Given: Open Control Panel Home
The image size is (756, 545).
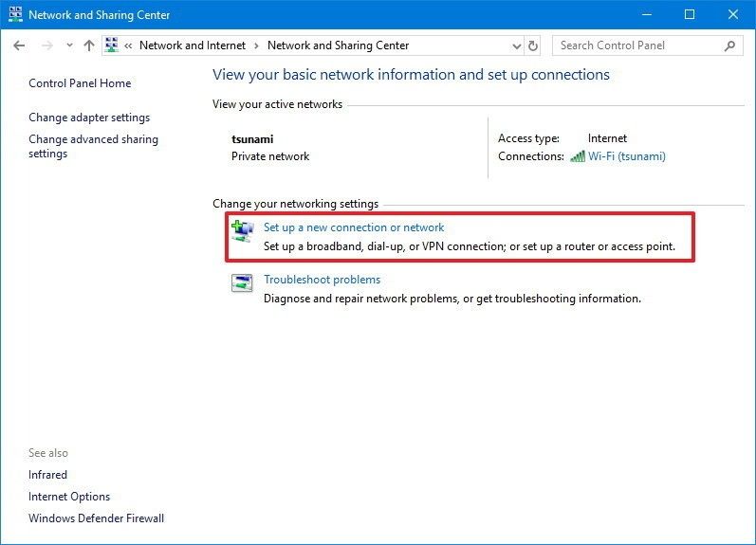Looking at the screenshot, I should pyautogui.click(x=80, y=83).
